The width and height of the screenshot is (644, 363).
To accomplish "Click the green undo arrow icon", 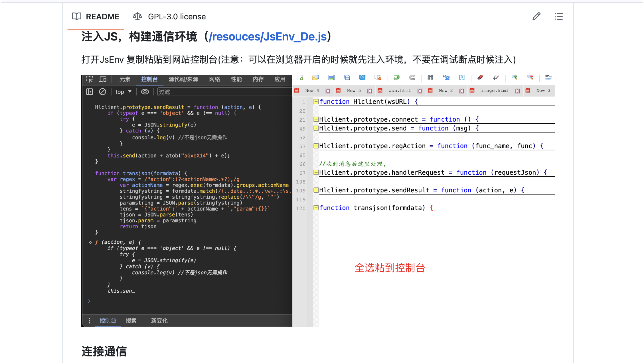I will (x=396, y=78).
